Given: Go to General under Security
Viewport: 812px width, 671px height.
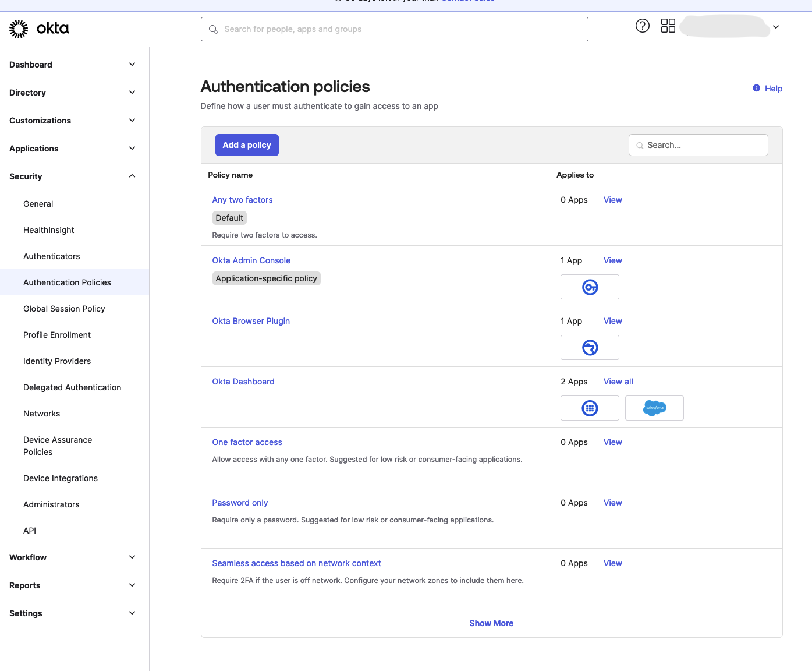Looking at the screenshot, I should pos(38,204).
